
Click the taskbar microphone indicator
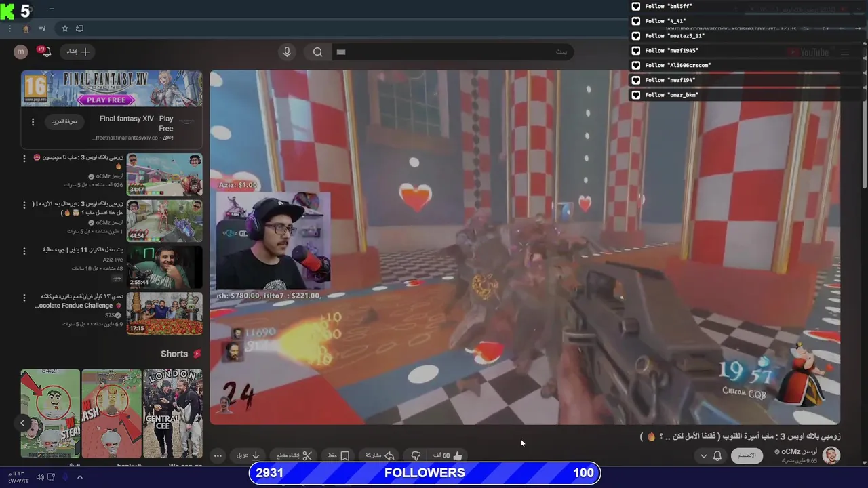66,477
